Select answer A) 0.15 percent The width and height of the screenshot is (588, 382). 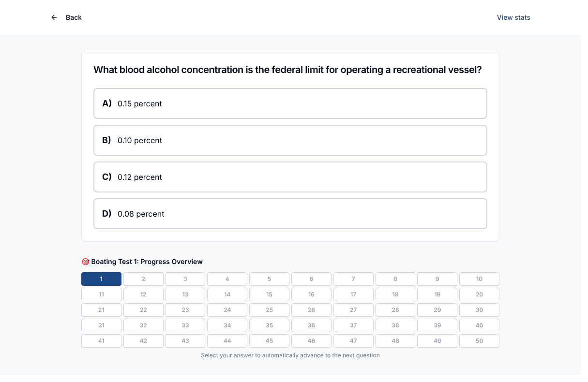[290, 103]
